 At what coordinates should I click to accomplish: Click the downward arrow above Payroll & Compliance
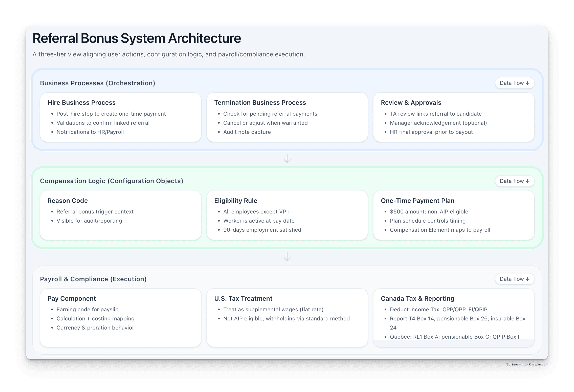click(x=287, y=257)
